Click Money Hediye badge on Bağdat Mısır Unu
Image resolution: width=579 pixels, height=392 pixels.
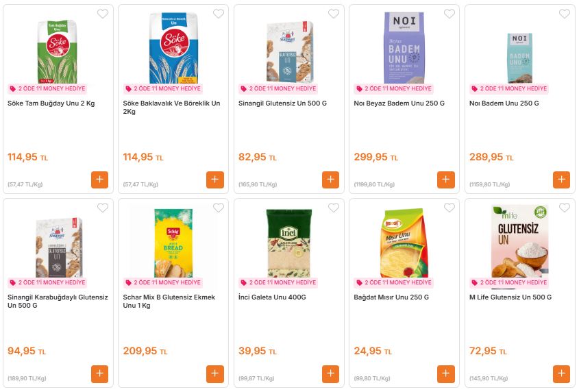pos(393,282)
